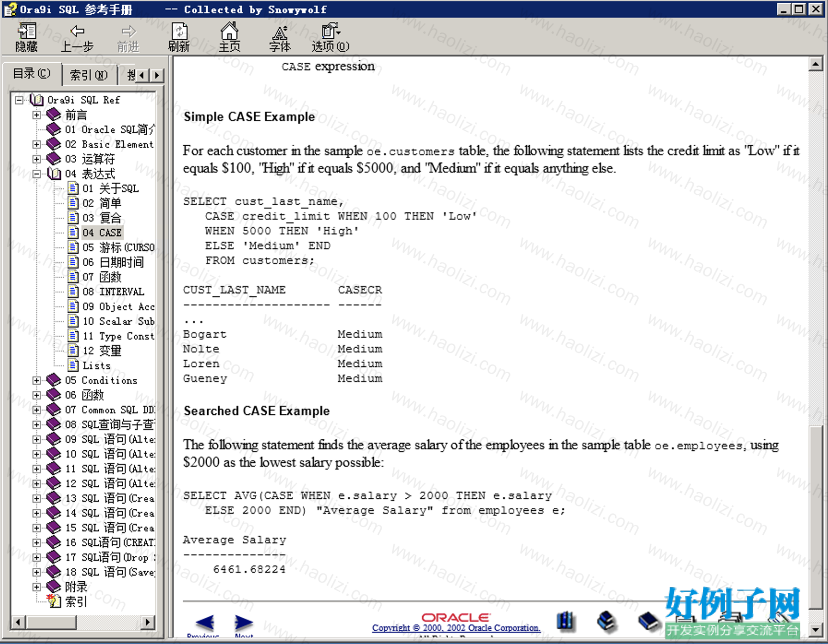The width and height of the screenshot is (828, 644).
Task: Click the tab strip left scroll arrow
Action: (143, 75)
